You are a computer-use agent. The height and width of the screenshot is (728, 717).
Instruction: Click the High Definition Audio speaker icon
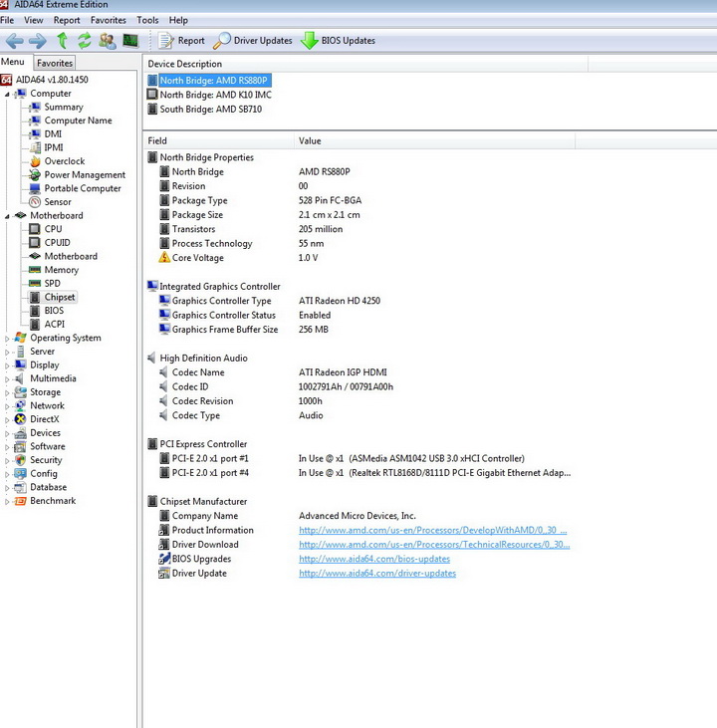(151, 358)
